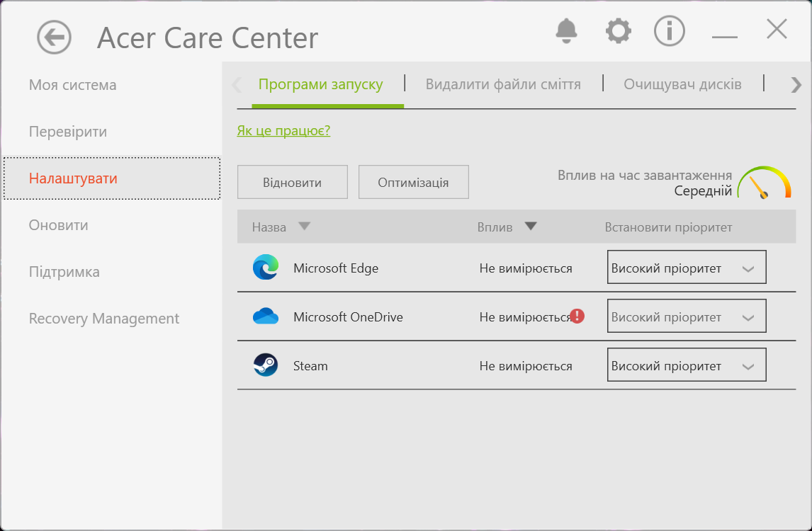Sort the list by Назва column arrow

(304, 227)
